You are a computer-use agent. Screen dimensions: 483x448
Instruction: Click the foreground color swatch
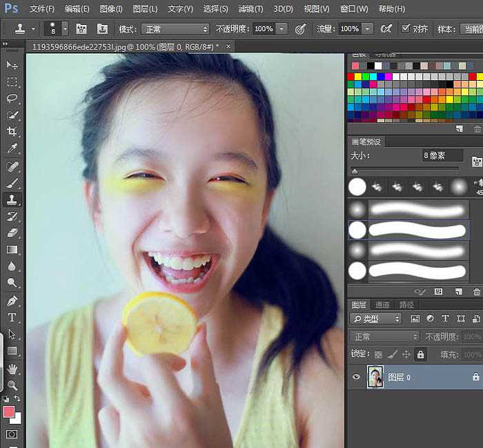point(8,412)
